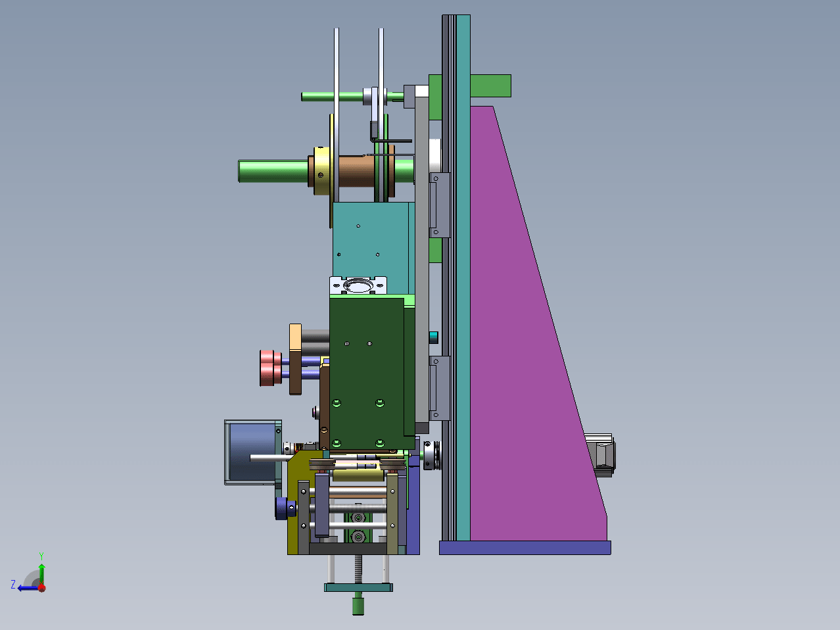Select the stepper motor behind the purple rib
Screen dimensions: 840x630
click(600, 454)
